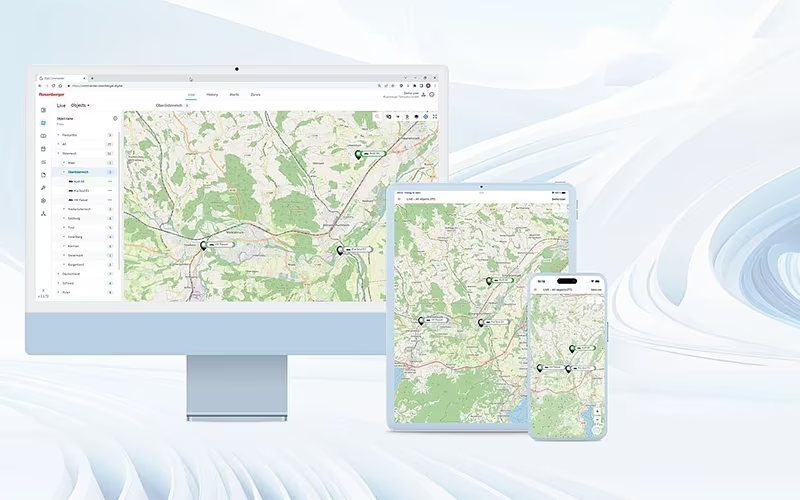Select the Burgenland tree row
The height and width of the screenshot is (500, 800).
point(85,265)
